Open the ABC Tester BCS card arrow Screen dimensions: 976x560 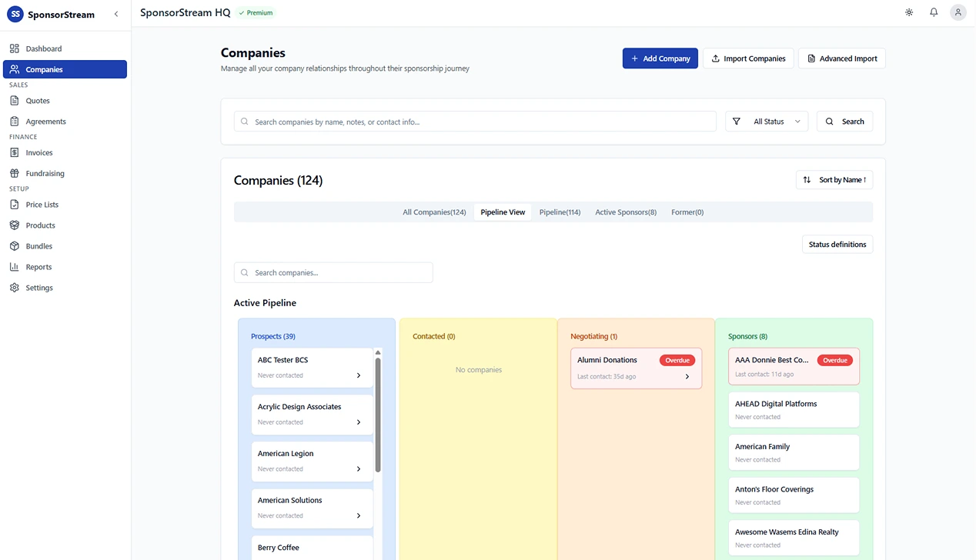pyautogui.click(x=359, y=375)
